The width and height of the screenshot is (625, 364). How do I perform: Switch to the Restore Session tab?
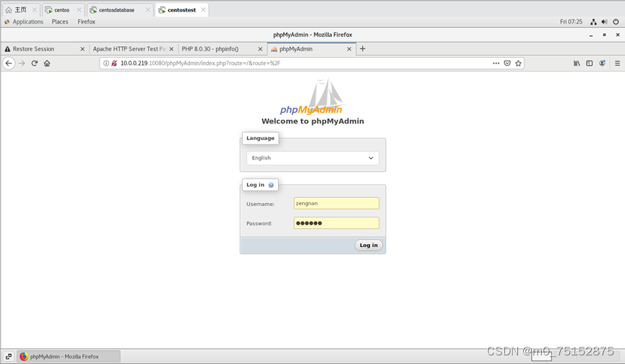(x=44, y=49)
